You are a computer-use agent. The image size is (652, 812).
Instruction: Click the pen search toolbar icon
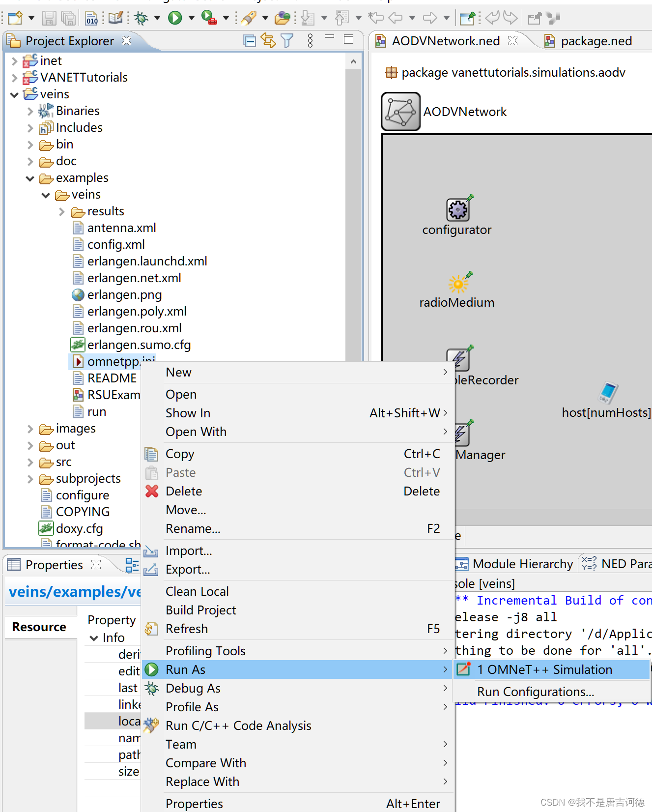tap(249, 18)
